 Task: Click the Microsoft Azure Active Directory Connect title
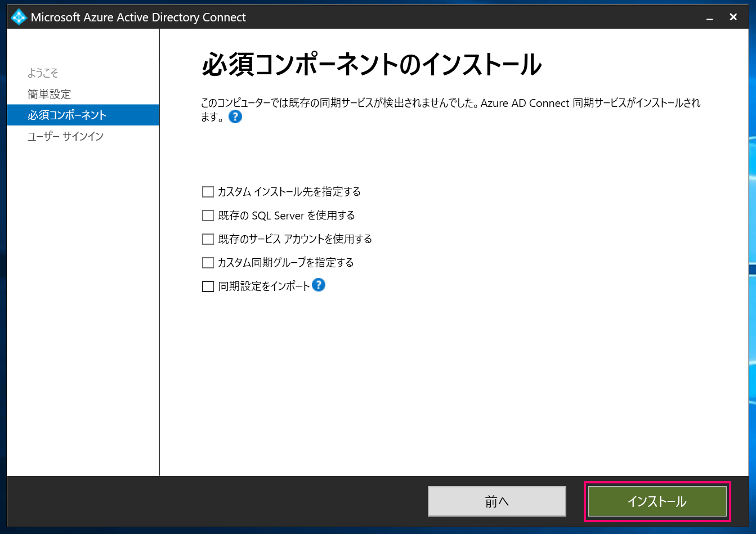[138, 17]
